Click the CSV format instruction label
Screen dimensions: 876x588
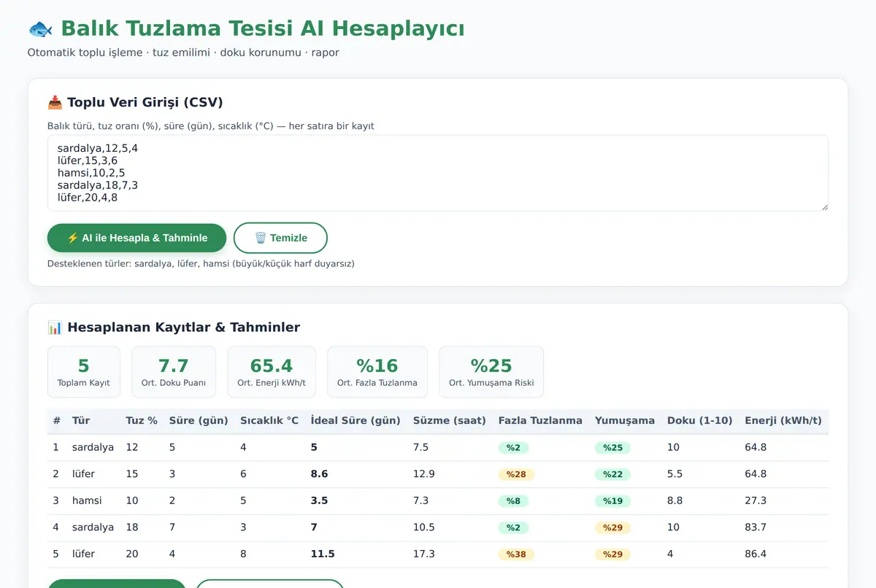pyautogui.click(x=211, y=126)
